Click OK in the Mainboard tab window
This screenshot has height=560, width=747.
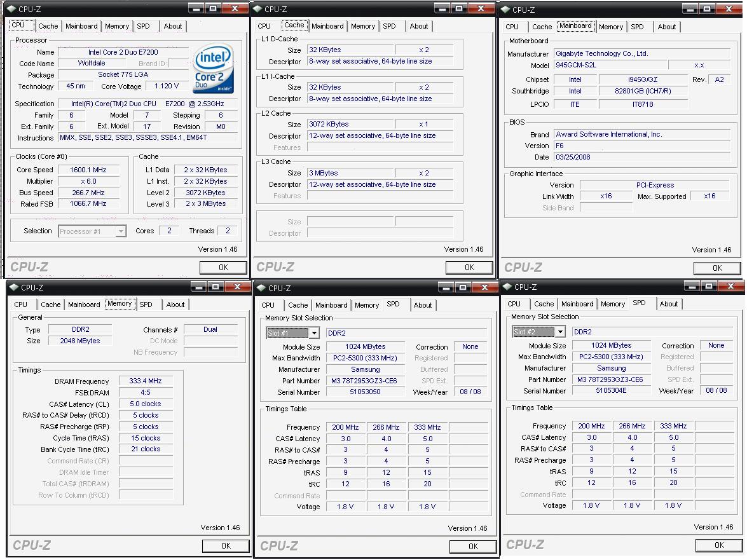(717, 268)
